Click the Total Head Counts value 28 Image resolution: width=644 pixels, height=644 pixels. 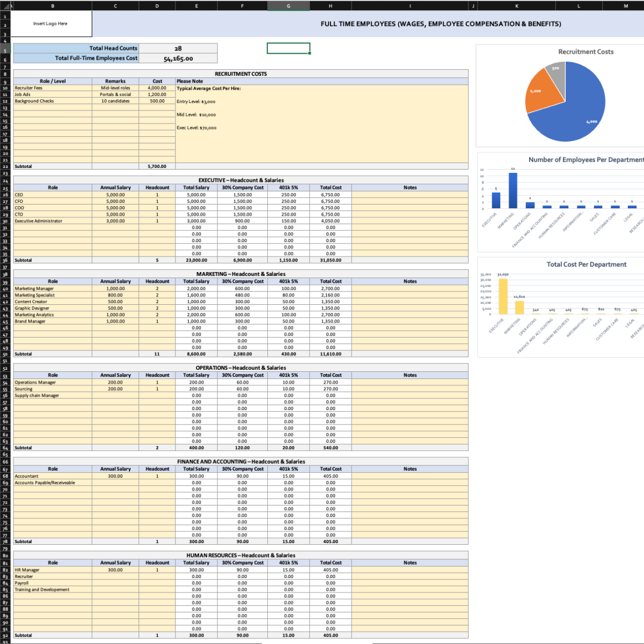(178, 48)
